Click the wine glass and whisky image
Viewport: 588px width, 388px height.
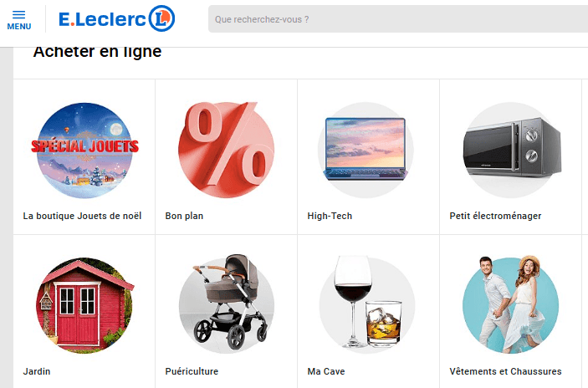pyautogui.click(x=367, y=304)
